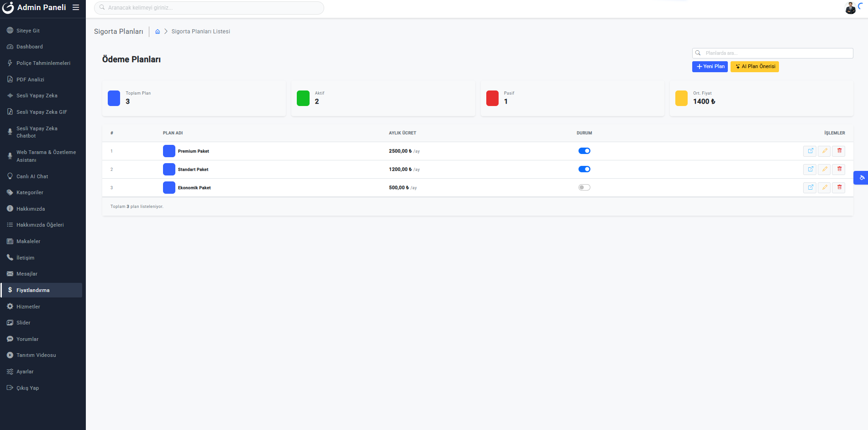
Task: Disable the Standart Paket status switch
Action: click(584, 169)
